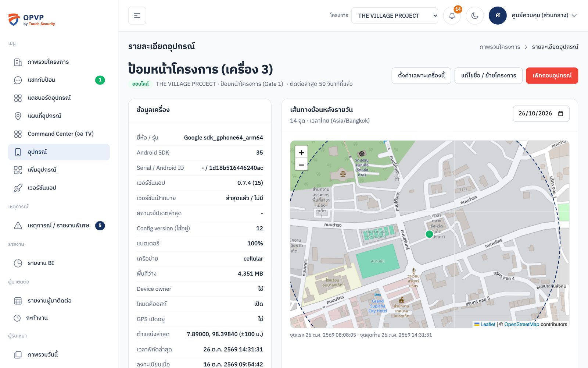The width and height of the screenshot is (588, 368).
Task: Select กะทำงาน menu label
Action: [x=37, y=318]
